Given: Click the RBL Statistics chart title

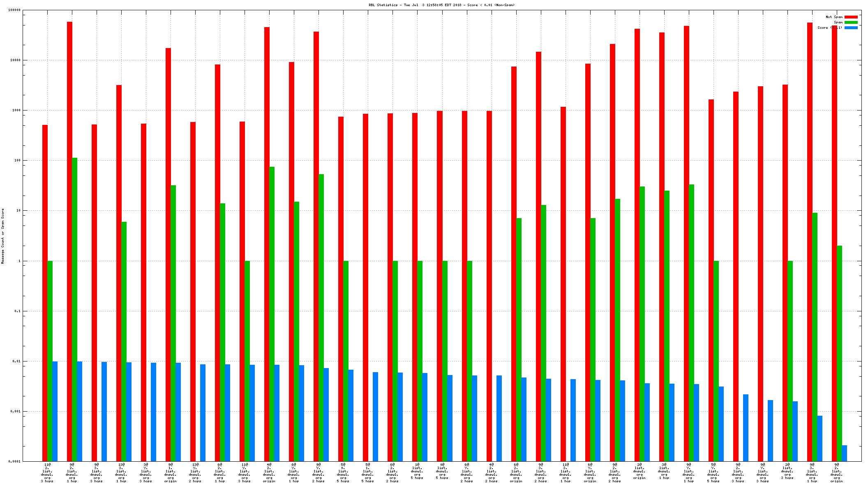Looking at the screenshot, I should (441, 5).
